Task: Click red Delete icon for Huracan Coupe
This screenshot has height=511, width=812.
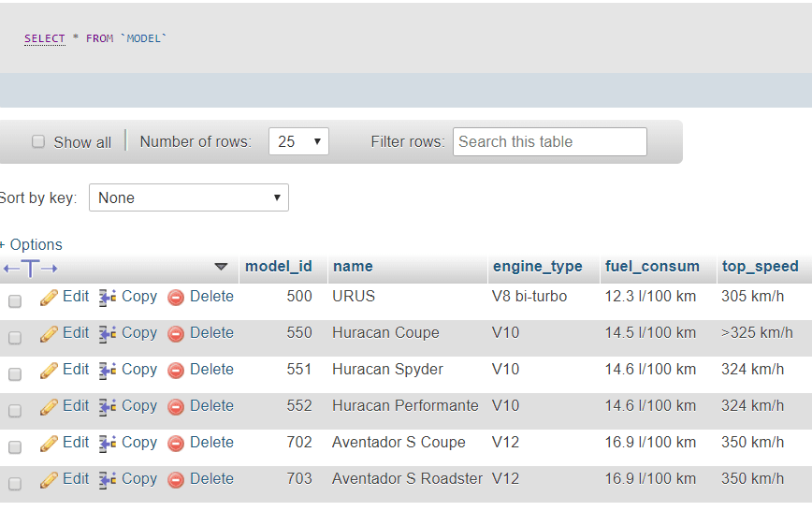Action: click(x=176, y=334)
